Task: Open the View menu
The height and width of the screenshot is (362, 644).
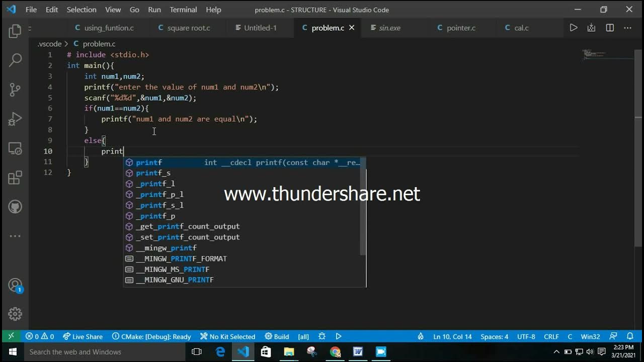Action: click(x=113, y=10)
